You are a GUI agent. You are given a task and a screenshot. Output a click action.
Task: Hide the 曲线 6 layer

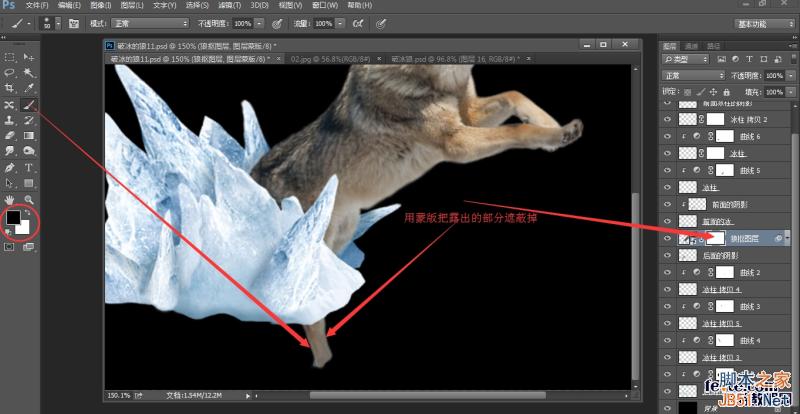[667, 136]
